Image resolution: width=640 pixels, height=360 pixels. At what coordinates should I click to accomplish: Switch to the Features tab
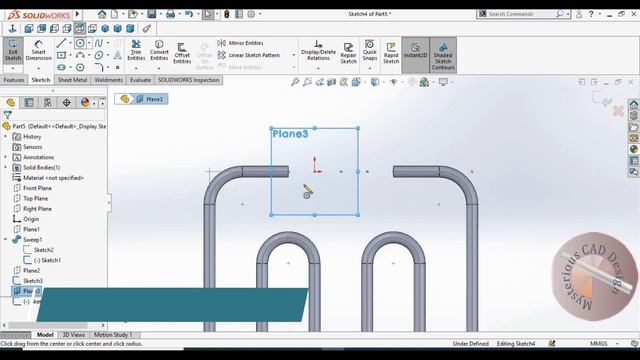14,80
